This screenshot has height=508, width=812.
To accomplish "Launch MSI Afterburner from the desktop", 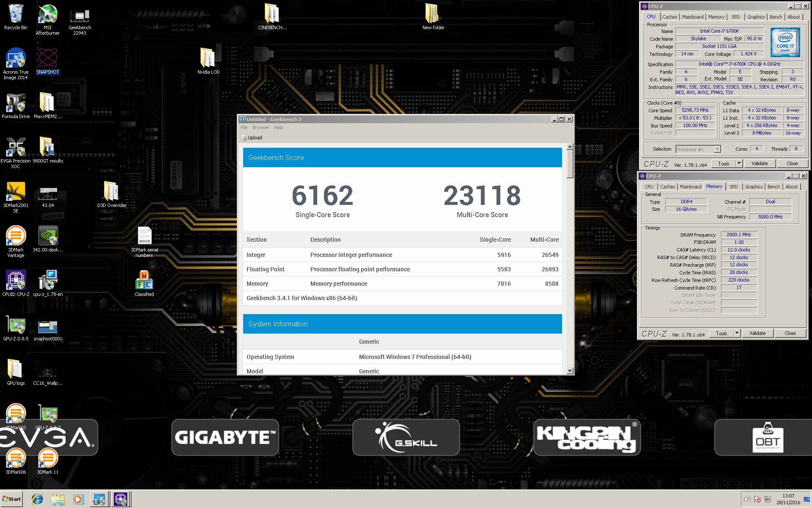I will pos(47,19).
